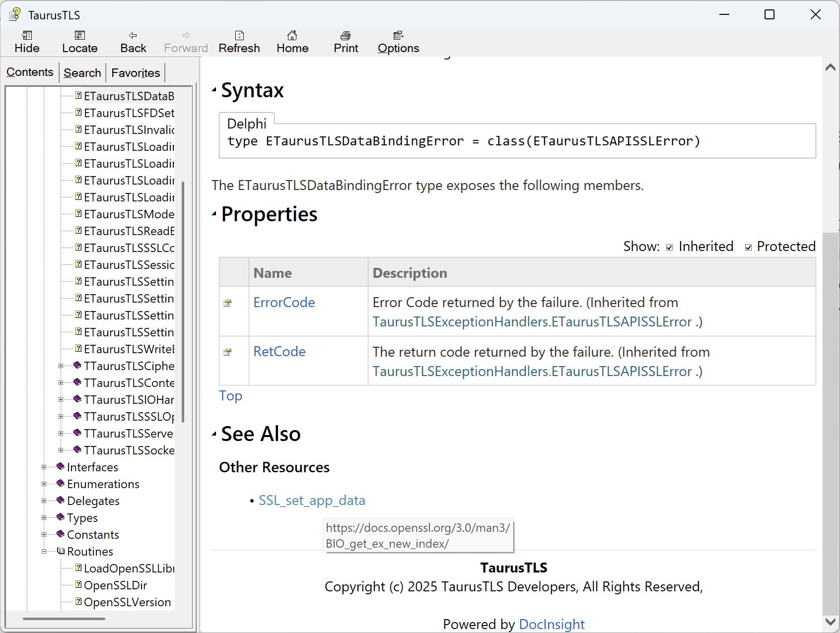Click the content pane scroll up arrow

(x=830, y=67)
